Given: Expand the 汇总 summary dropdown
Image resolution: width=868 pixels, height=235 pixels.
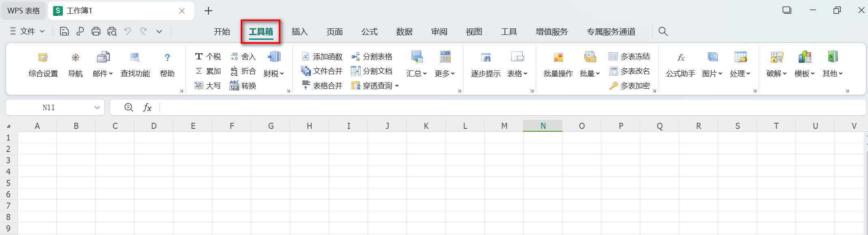Looking at the screenshot, I should coord(417,73).
